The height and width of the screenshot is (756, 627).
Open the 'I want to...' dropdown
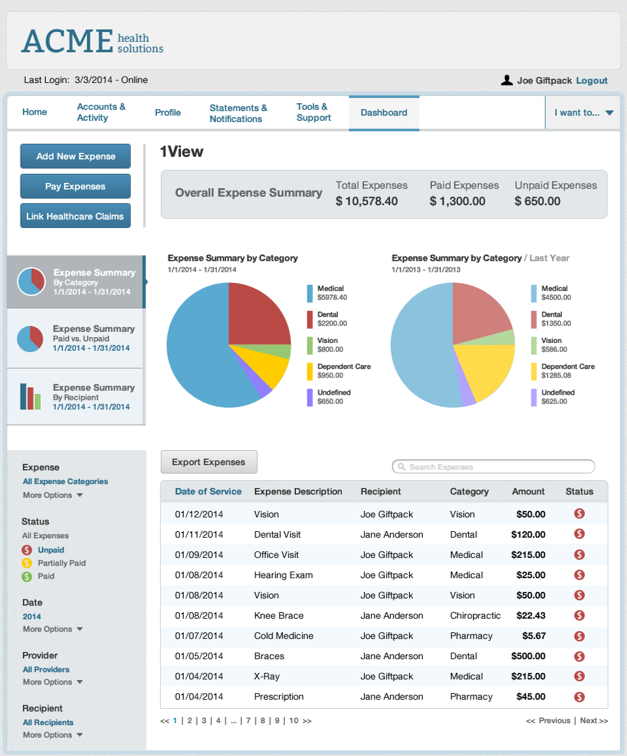[584, 113]
